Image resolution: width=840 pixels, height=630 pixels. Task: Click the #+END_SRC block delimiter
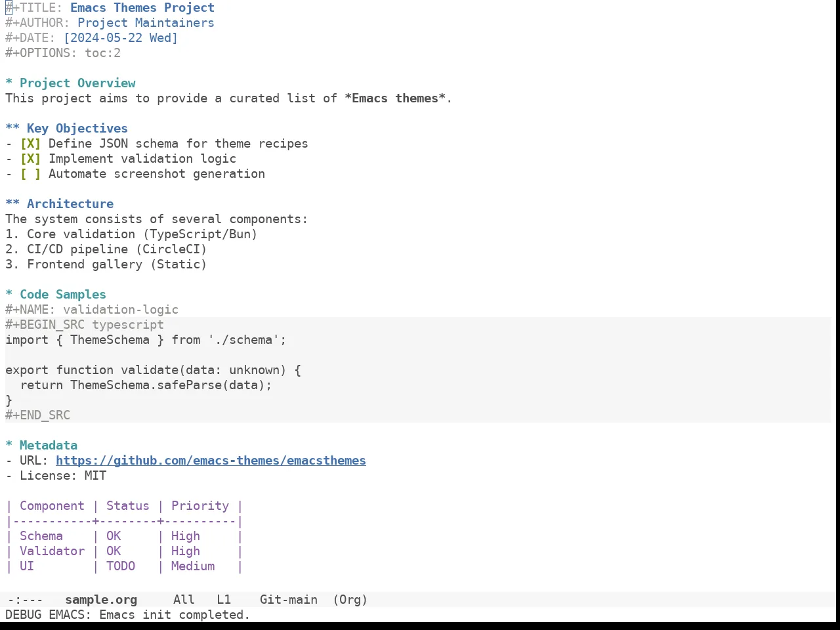[37, 415]
